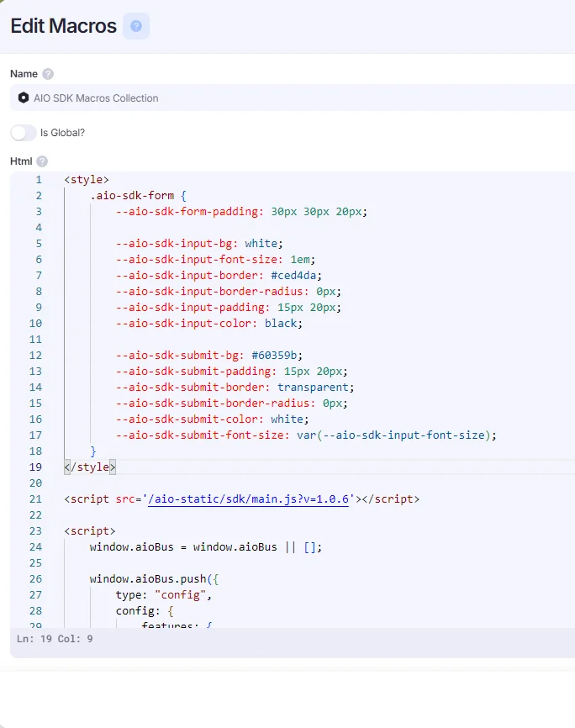
Task: Select line number 12 in the gutter
Action: (x=36, y=356)
